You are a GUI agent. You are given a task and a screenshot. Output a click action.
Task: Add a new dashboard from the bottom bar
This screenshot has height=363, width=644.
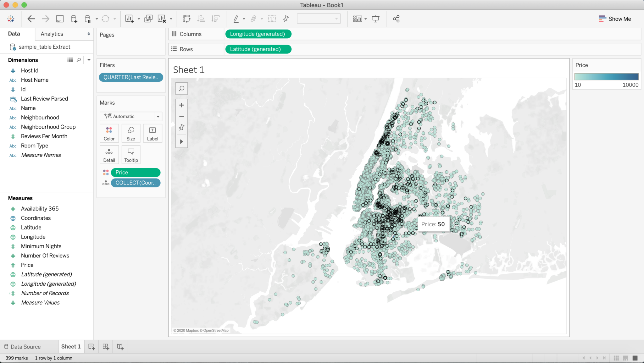(x=106, y=346)
